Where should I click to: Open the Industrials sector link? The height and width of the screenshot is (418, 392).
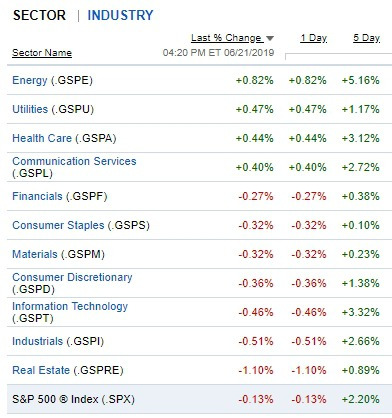pyautogui.click(x=37, y=341)
